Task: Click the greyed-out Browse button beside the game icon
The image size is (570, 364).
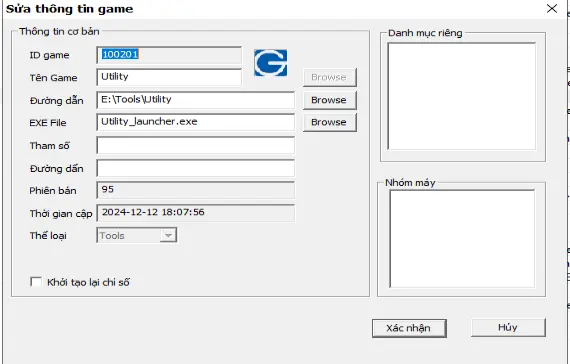Action: [329, 77]
